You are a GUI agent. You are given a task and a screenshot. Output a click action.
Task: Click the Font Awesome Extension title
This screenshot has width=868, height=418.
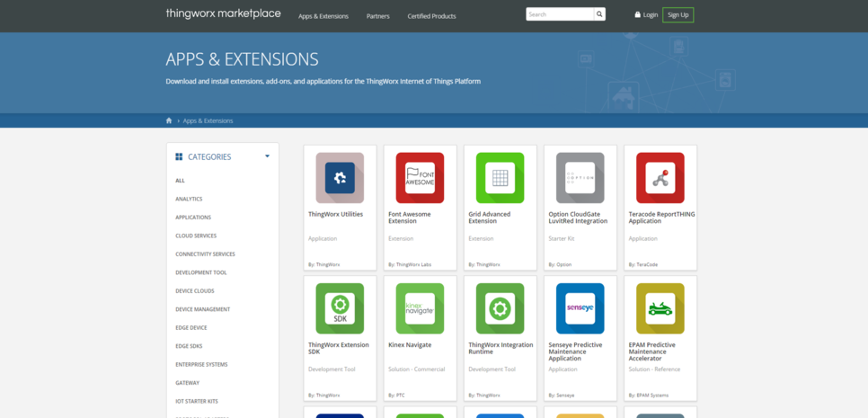click(x=410, y=218)
